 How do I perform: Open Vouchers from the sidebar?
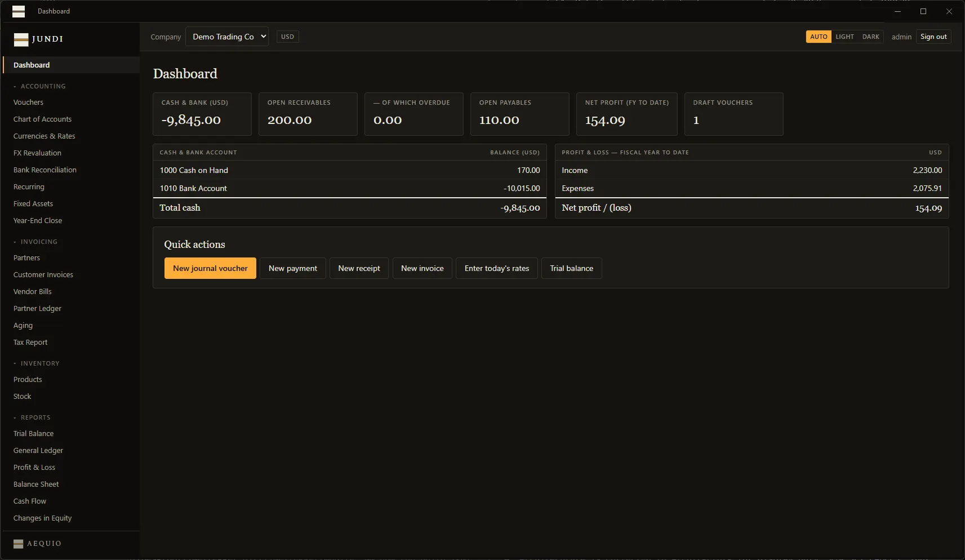click(28, 102)
